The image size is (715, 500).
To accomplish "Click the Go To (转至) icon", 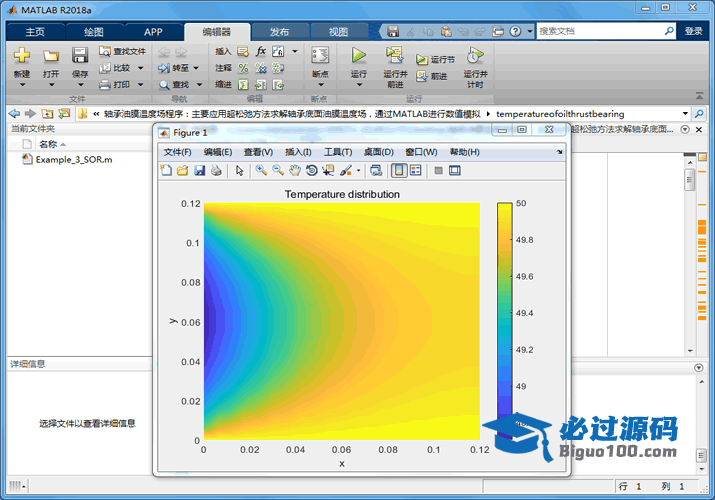I will 164,68.
